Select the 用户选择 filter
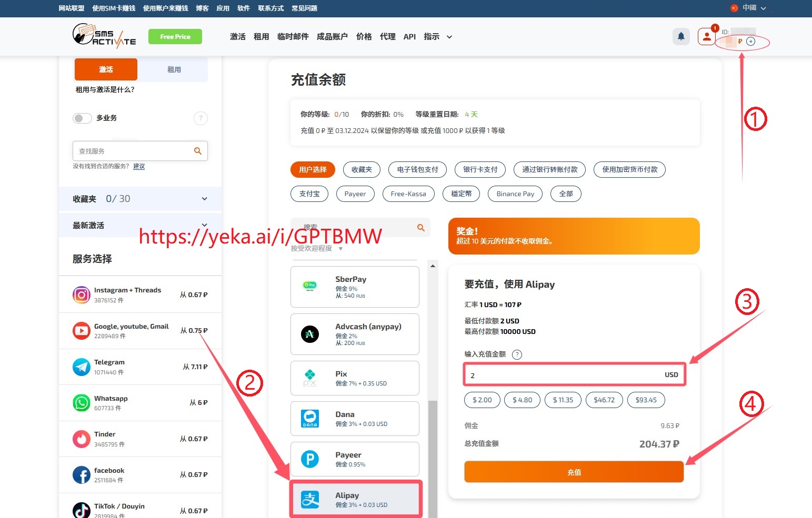 pos(313,169)
